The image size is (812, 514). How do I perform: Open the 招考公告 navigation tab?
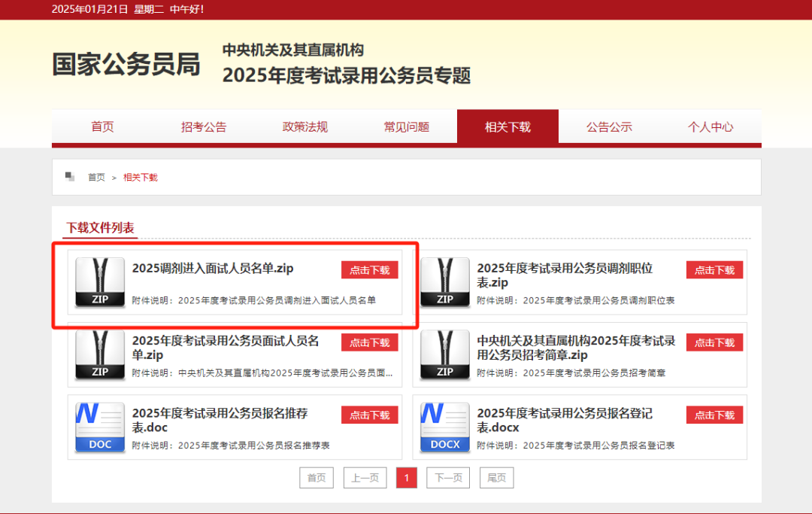(204, 126)
